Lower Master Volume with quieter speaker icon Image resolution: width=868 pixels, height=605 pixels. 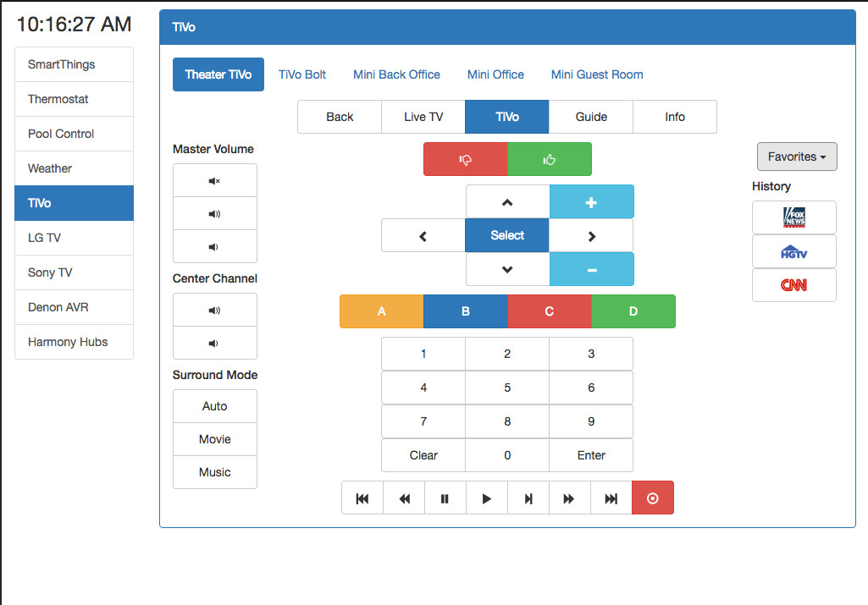tap(215, 246)
